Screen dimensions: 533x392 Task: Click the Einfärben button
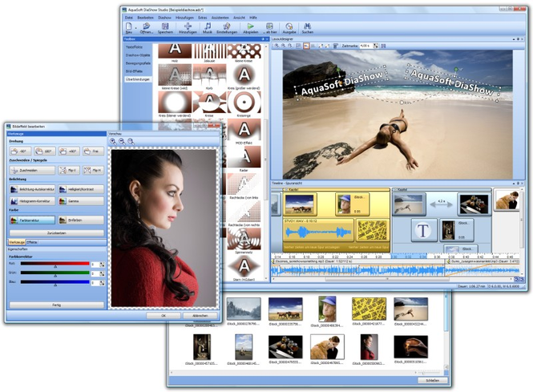pyautogui.click(x=81, y=220)
